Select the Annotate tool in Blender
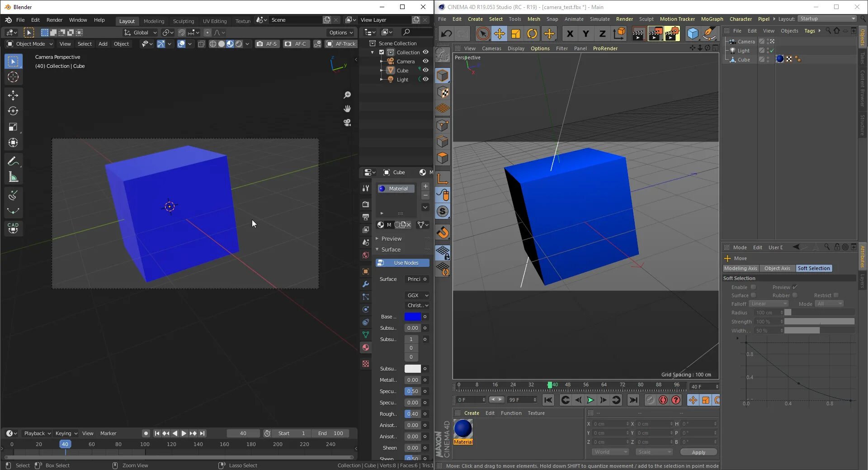868x470 pixels. (13, 161)
